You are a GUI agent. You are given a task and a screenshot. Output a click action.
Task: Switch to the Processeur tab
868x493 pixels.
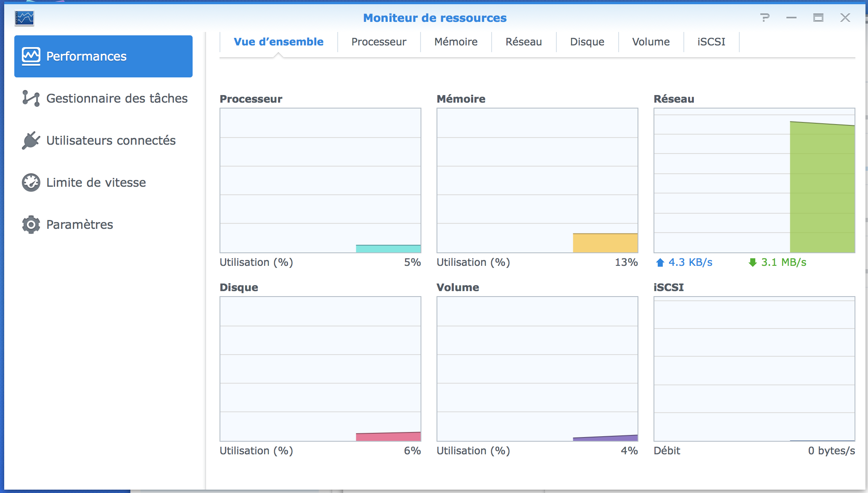379,42
